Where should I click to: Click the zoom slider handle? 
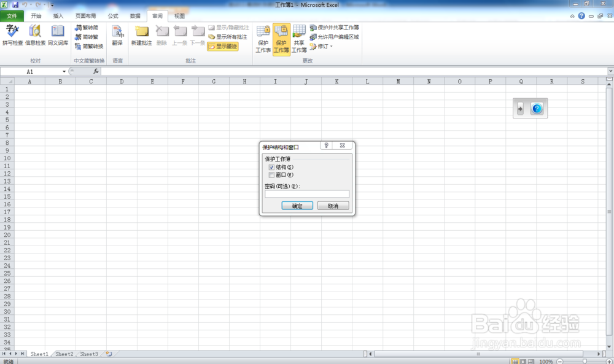click(585, 362)
